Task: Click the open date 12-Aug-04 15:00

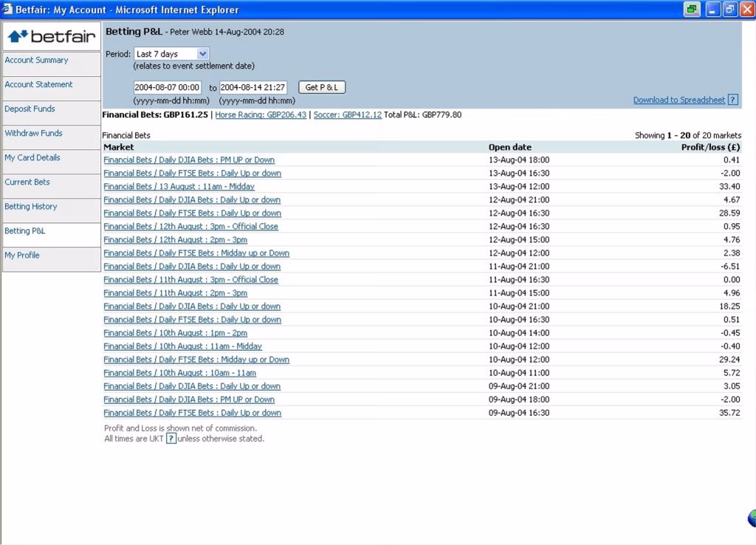Action: click(519, 240)
